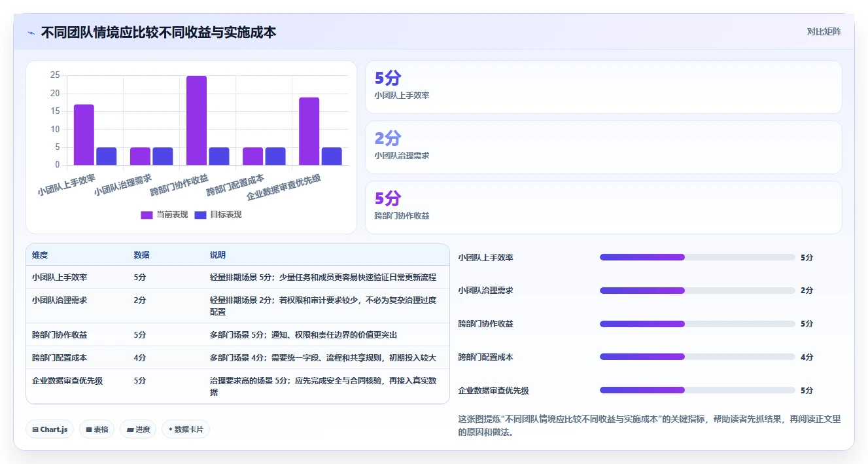Click the 跨部门配置成本 progress bar
868x464 pixels.
click(697, 357)
